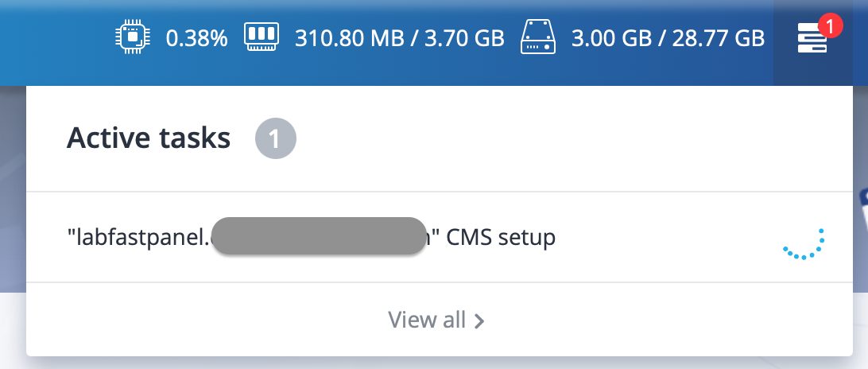
Task: Click the CPU chip icon
Action: pyautogui.click(x=133, y=37)
